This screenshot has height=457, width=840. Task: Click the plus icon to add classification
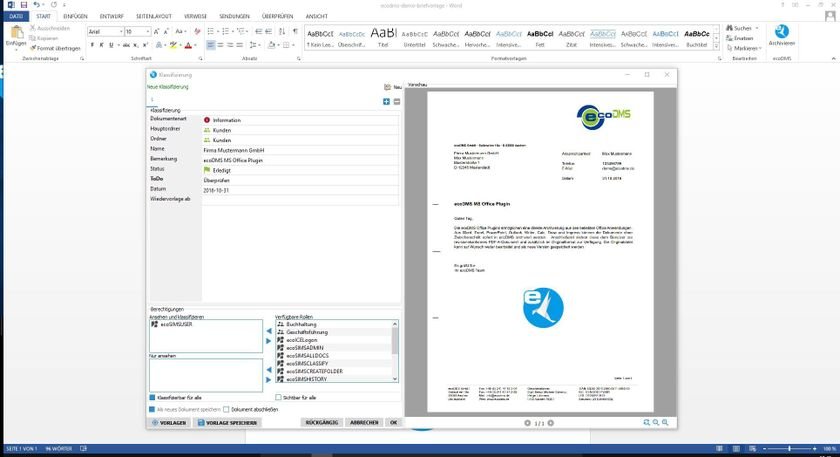pos(387,101)
